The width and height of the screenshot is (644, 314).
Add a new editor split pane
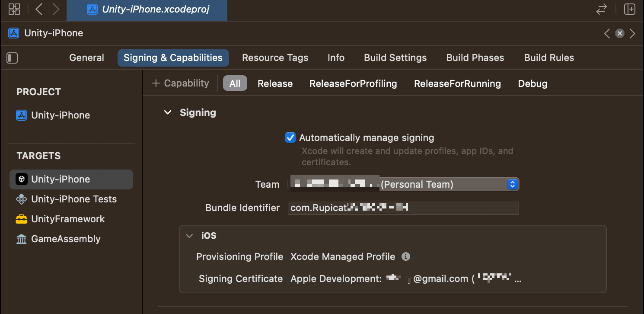pyautogui.click(x=630, y=9)
